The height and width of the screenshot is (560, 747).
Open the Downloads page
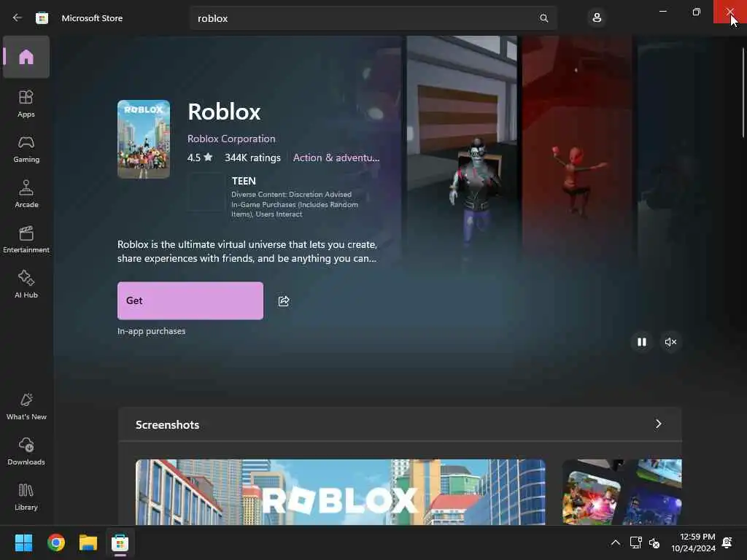tap(26, 451)
